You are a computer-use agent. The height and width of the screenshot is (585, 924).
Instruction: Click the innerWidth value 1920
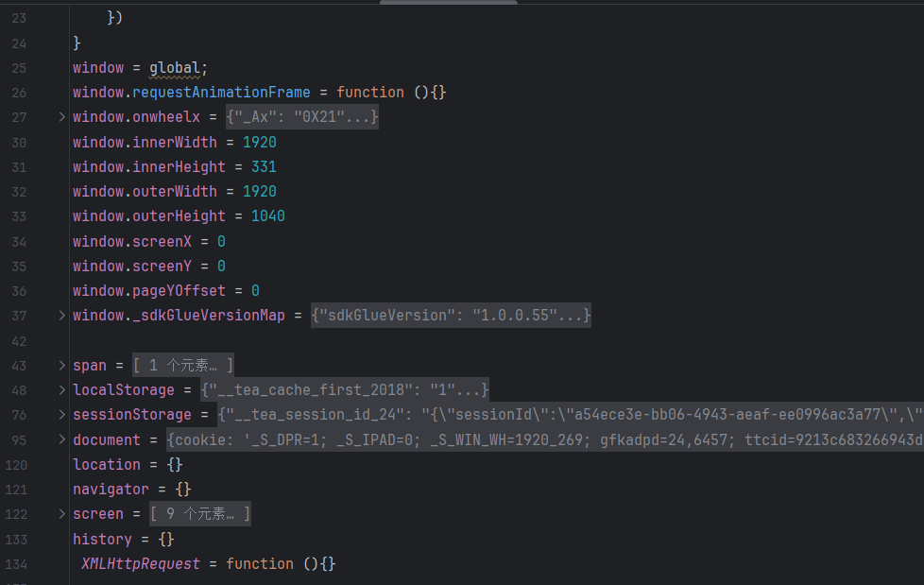tap(259, 142)
